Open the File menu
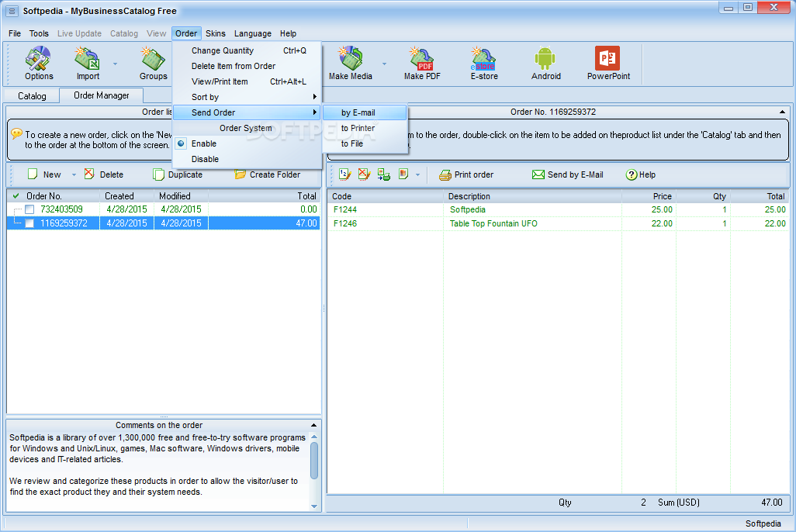The image size is (796, 532). (x=15, y=33)
